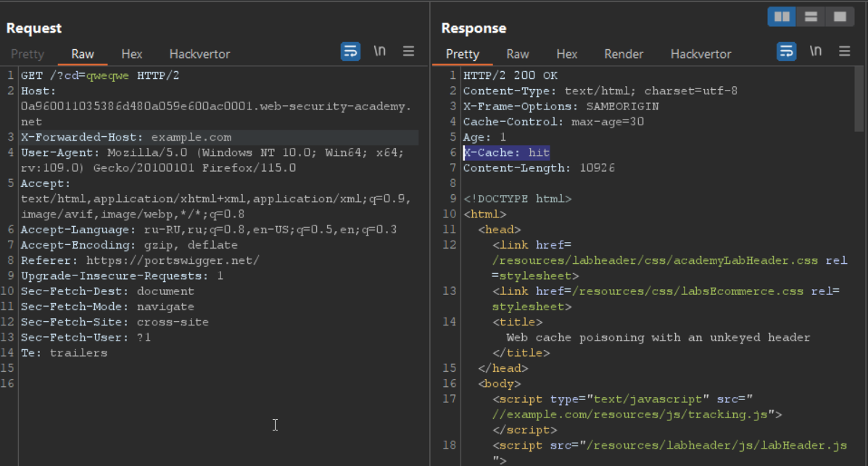Open the Hackvertor tab in the Request panel
Screen dimensions: 868x466
pyautogui.click(x=199, y=54)
